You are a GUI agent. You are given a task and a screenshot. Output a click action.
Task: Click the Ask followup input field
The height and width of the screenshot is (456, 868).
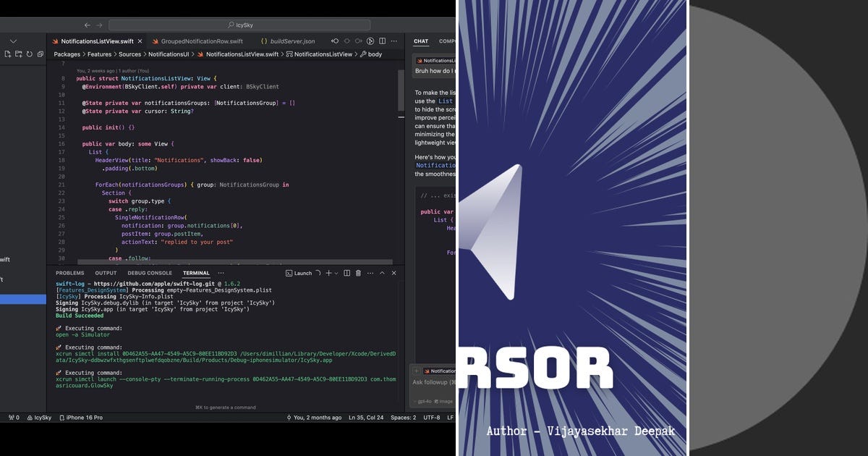[x=434, y=382]
